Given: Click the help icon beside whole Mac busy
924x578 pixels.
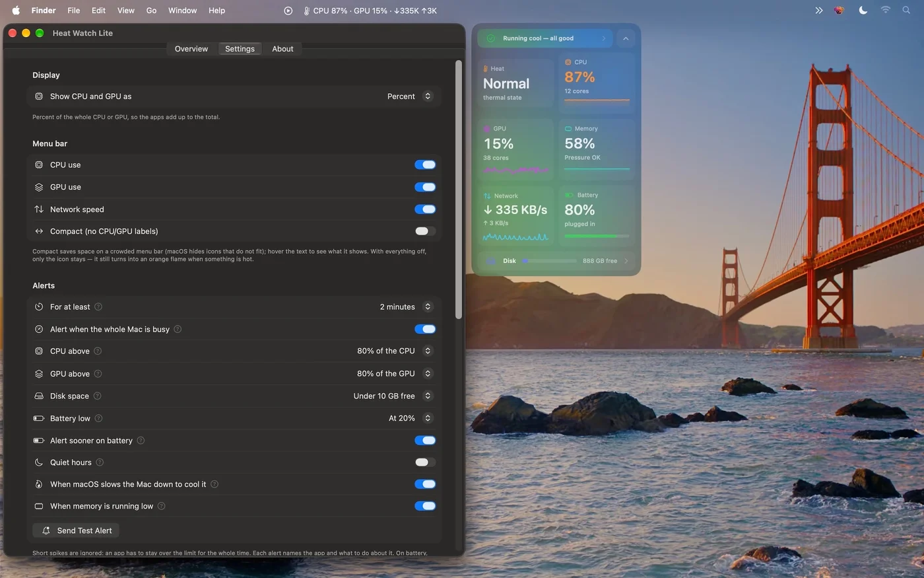Looking at the screenshot, I should 178,329.
